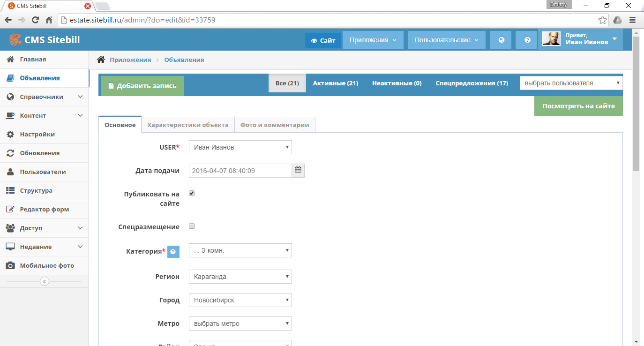Expand the Контент sidebar section
Screen dimensions: 644x346
tap(80, 116)
